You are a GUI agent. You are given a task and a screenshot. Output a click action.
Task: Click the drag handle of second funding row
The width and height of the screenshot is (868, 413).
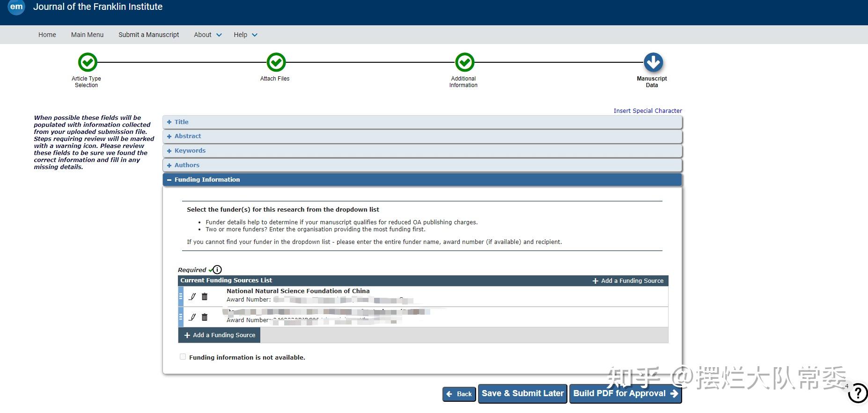pyautogui.click(x=181, y=317)
